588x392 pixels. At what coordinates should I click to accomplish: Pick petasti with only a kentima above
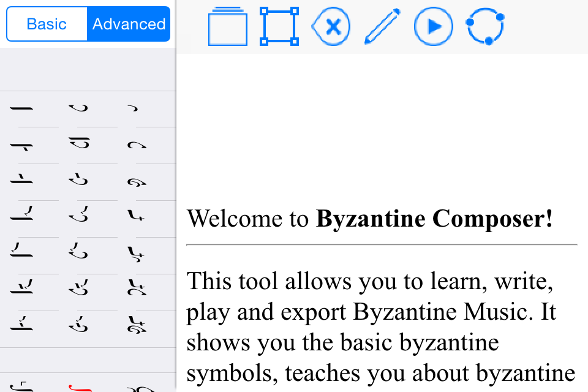click(78, 179)
